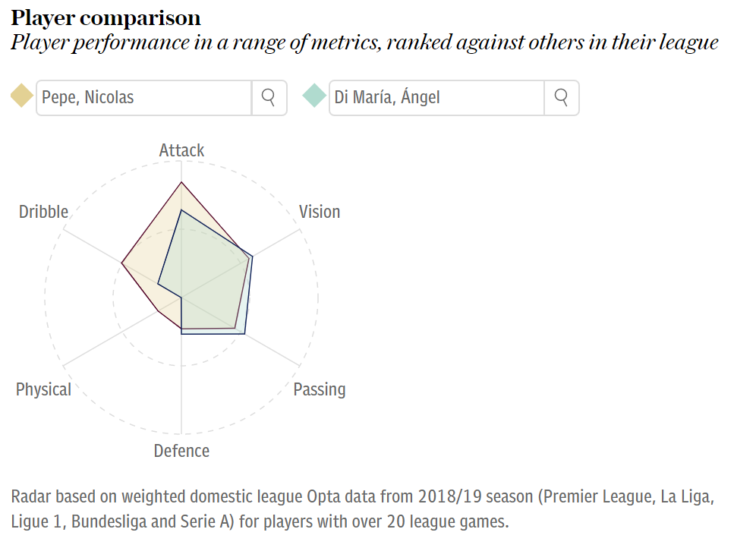Viewport: 756px width, 548px height.
Task: Focus the Di María, Ángel player input field
Action: (436, 97)
